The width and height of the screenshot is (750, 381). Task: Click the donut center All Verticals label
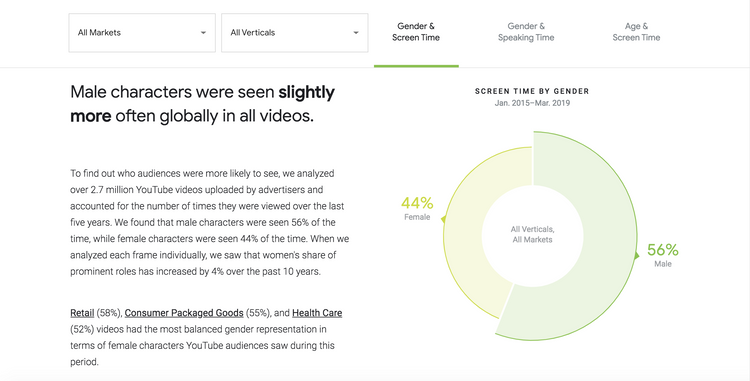(x=532, y=234)
